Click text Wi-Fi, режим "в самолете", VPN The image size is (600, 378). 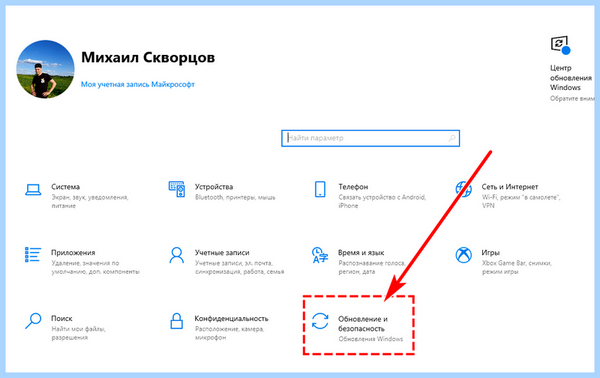(x=521, y=202)
